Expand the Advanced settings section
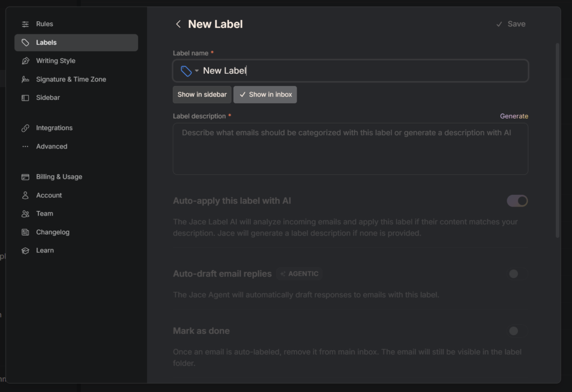572x392 pixels. tap(51, 146)
